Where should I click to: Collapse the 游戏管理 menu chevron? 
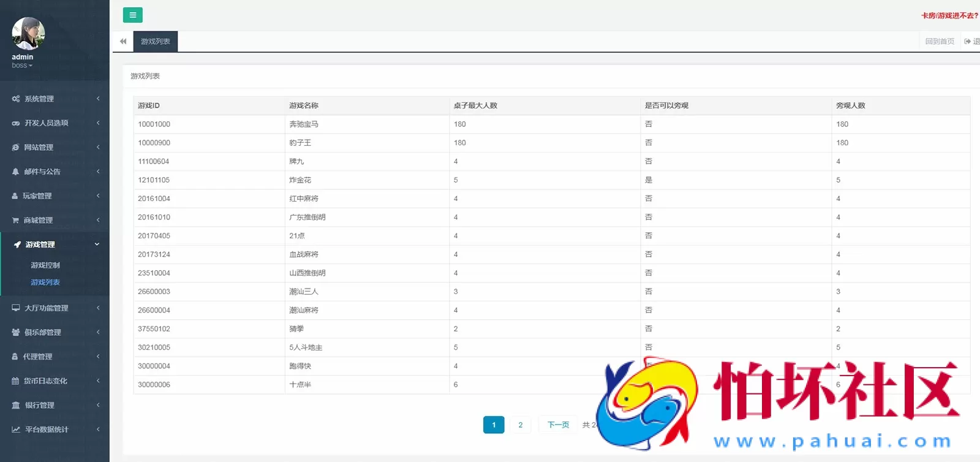97,244
